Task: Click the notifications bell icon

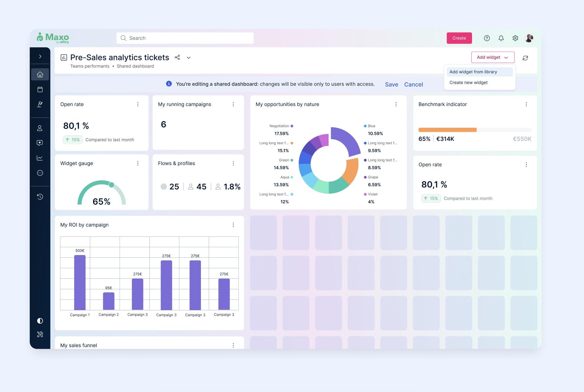Action: click(501, 38)
